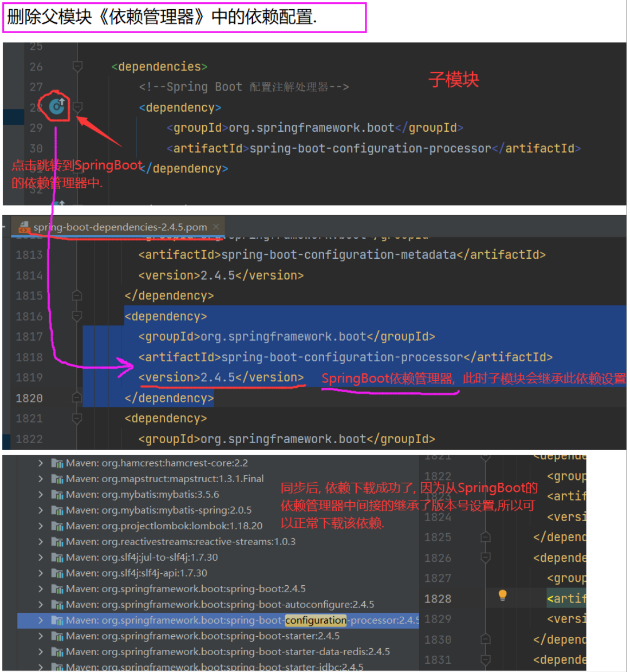Image resolution: width=630 pixels, height=672 pixels.
Task: Expand the org.hamcrest:hamcrest-core:2.2 node
Action: tap(41, 463)
